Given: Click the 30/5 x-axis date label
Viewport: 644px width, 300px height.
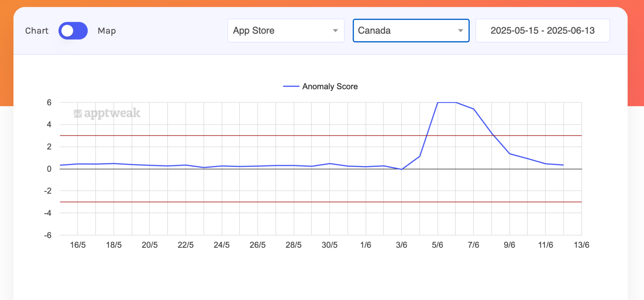Looking at the screenshot, I should coord(330,245).
